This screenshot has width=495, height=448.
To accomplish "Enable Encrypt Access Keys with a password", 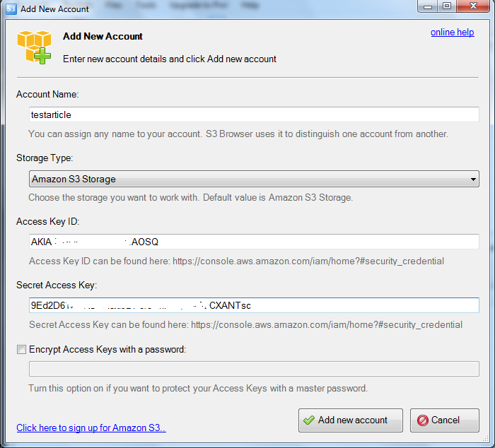I will click(x=21, y=350).
